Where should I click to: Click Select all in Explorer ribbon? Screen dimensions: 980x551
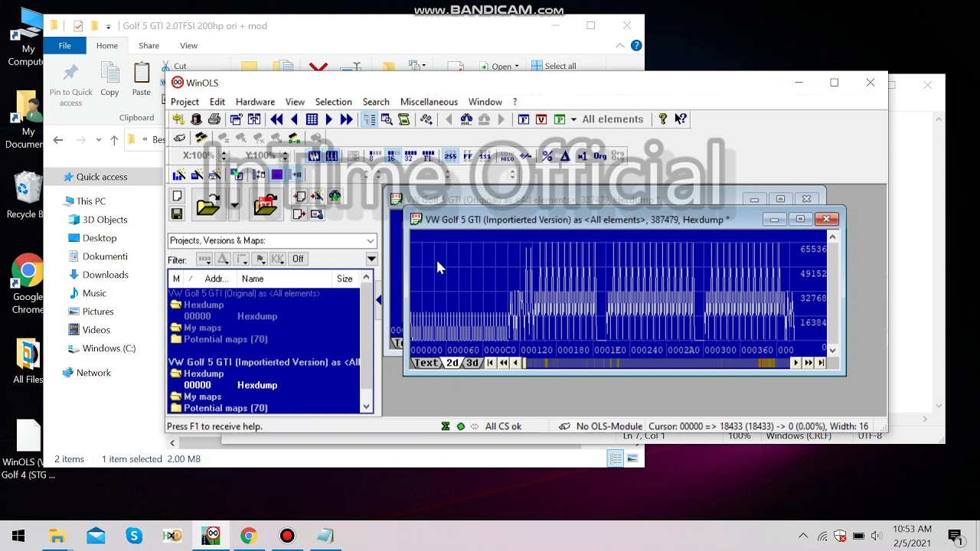click(554, 67)
